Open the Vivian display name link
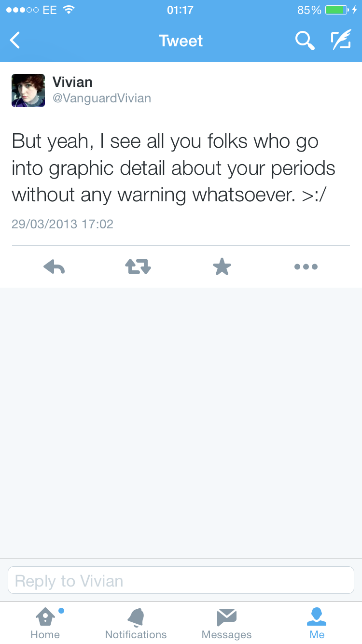The width and height of the screenshot is (362, 644). coord(72,82)
